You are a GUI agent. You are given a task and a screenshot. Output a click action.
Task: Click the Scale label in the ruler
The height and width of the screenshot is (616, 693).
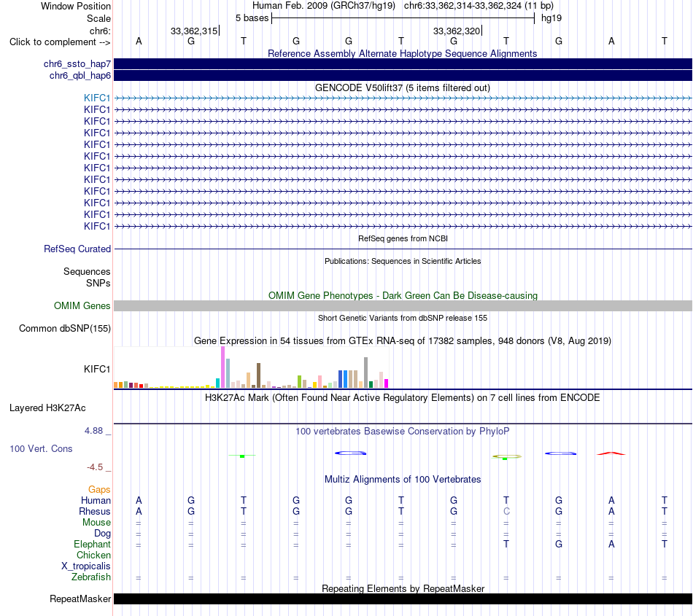tap(98, 18)
